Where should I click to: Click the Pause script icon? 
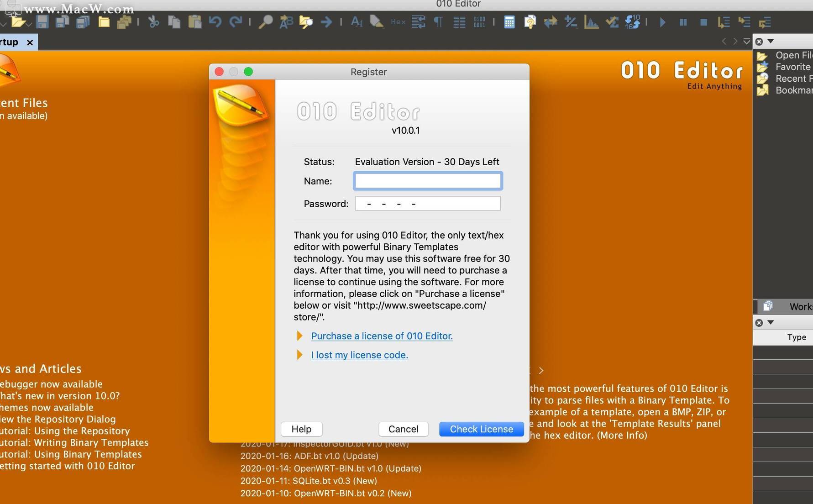tap(683, 22)
